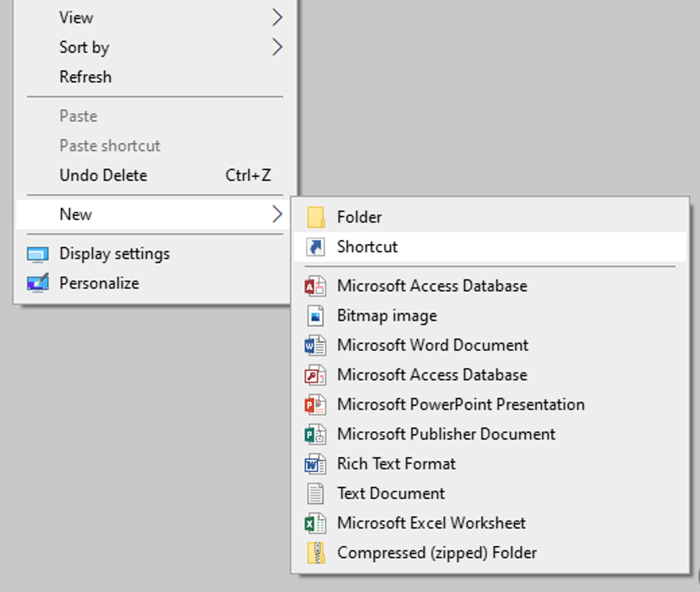Expand the Sort by submenu arrow
Viewport: 700px width, 592px height.
(x=277, y=47)
